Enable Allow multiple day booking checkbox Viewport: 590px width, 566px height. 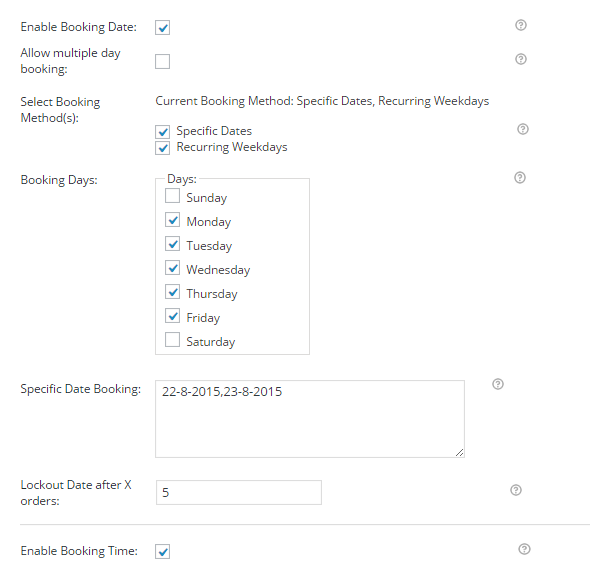(x=163, y=61)
